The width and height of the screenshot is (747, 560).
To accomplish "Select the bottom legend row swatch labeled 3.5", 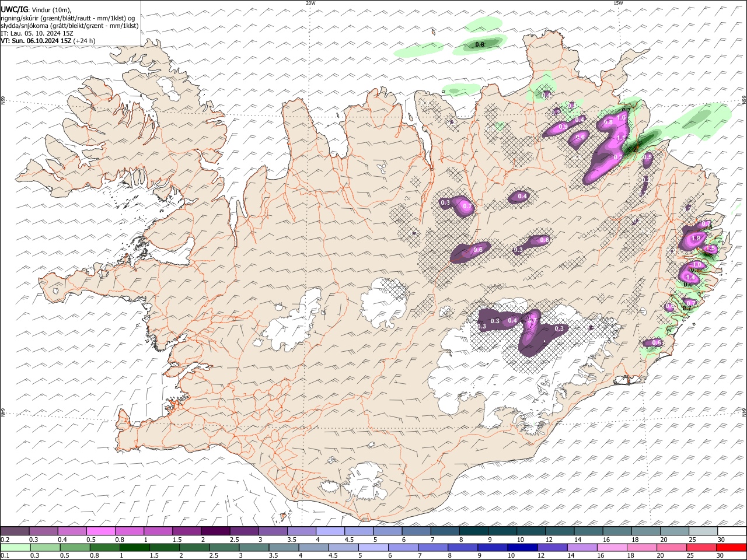I will (284, 548).
